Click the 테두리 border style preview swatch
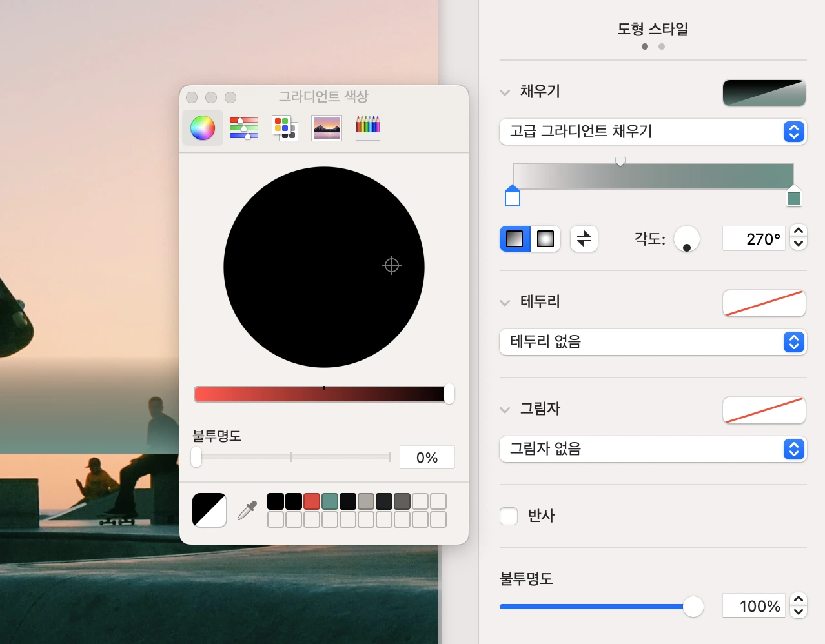This screenshot has height=644, width=825. [764, 303]
